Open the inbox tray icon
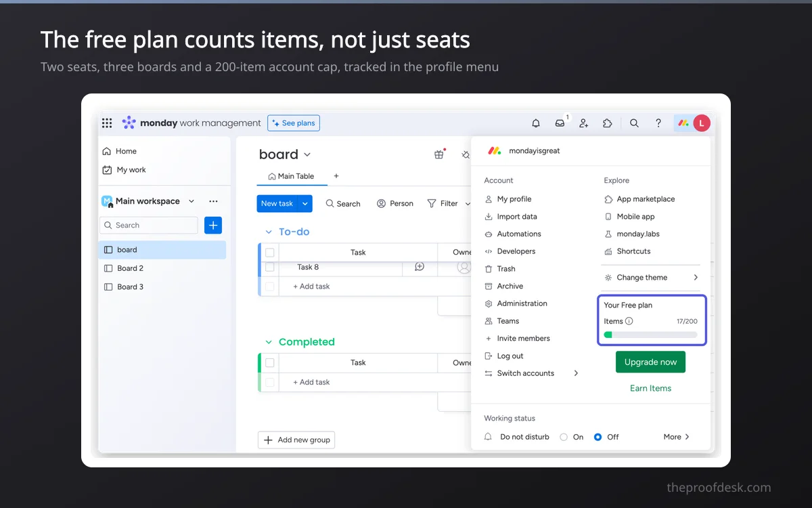Viewport: 812px width, 508px height. (x=560, y=123)
